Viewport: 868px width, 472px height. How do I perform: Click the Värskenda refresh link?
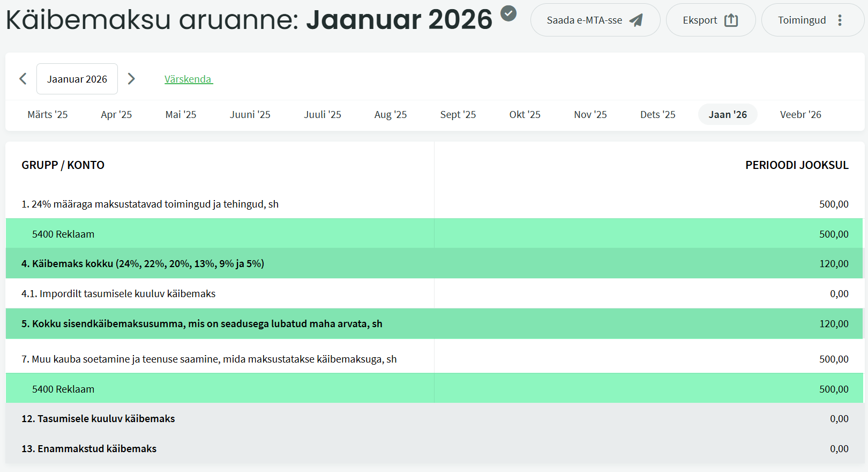[x=188, y=79]
